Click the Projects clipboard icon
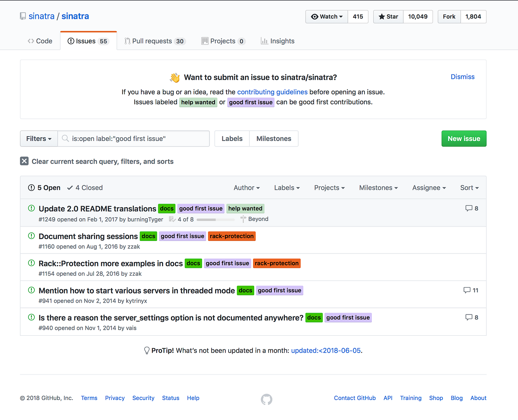 click(205, 41)
